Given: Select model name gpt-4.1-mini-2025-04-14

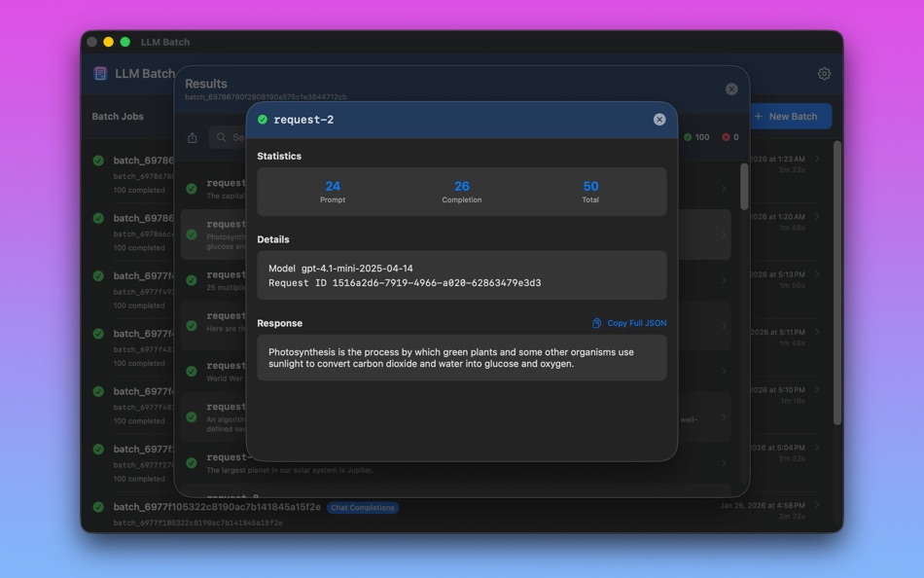Looking at the screenshot, I should click(x=357, y=269).
